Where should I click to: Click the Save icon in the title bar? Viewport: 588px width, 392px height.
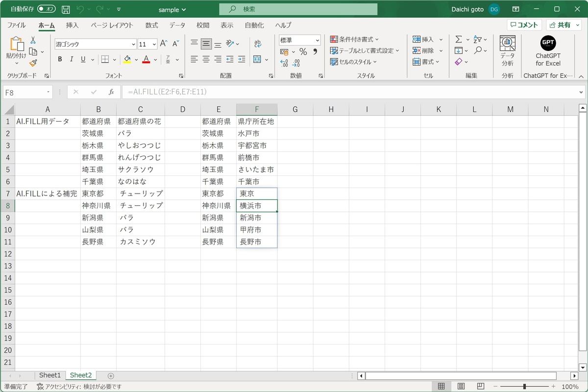[66, 9]
